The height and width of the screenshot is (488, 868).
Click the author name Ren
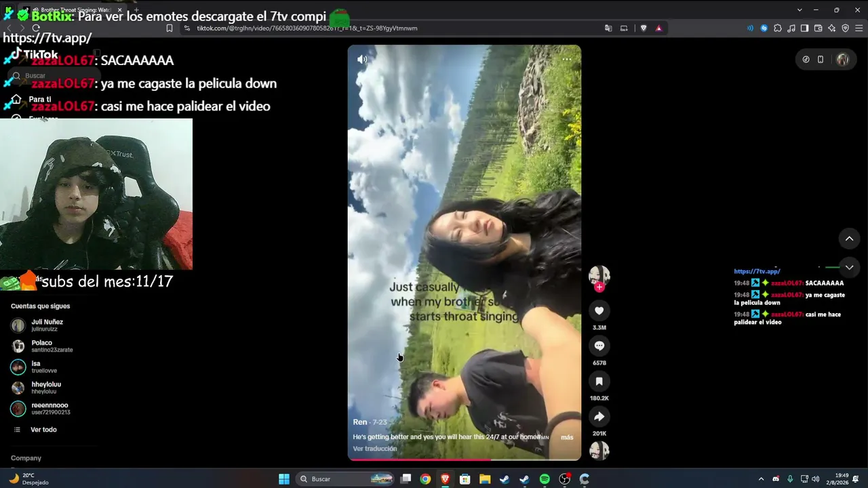click(x=360, y=422)
